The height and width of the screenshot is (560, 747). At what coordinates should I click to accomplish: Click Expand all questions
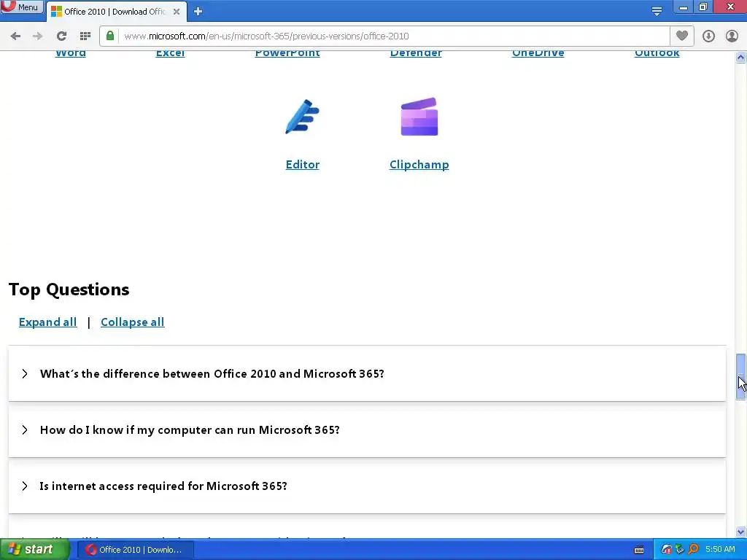click(47, 322)
